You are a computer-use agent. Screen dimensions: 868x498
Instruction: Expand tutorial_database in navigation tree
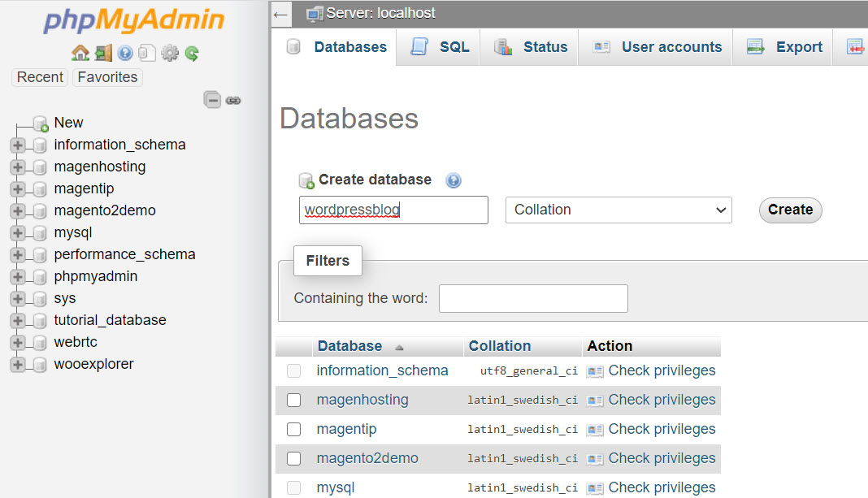(18, 320)
